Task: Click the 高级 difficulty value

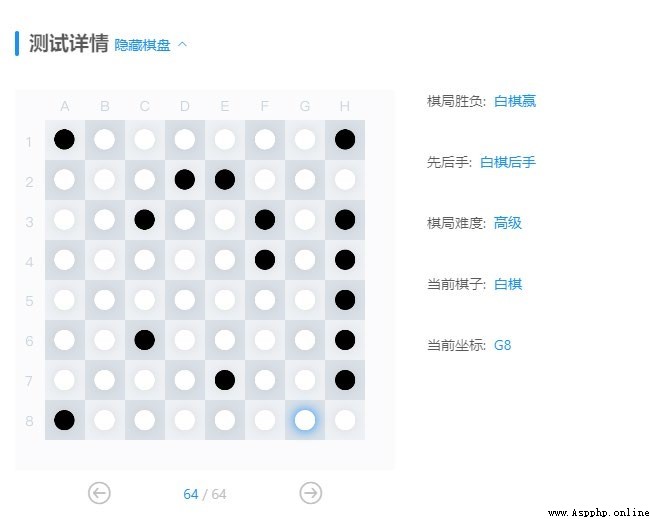Action: pyautogui.click(x=507, y=223)
